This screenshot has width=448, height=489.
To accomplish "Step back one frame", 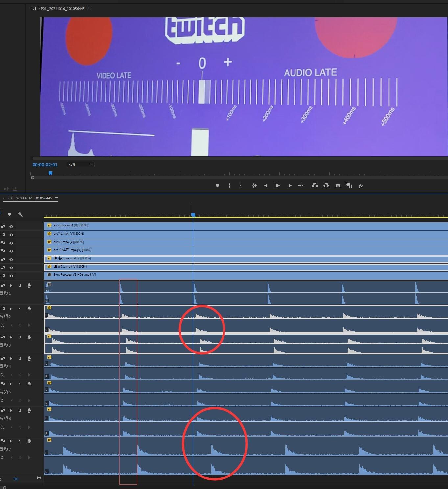I will [x=266, y=186].
